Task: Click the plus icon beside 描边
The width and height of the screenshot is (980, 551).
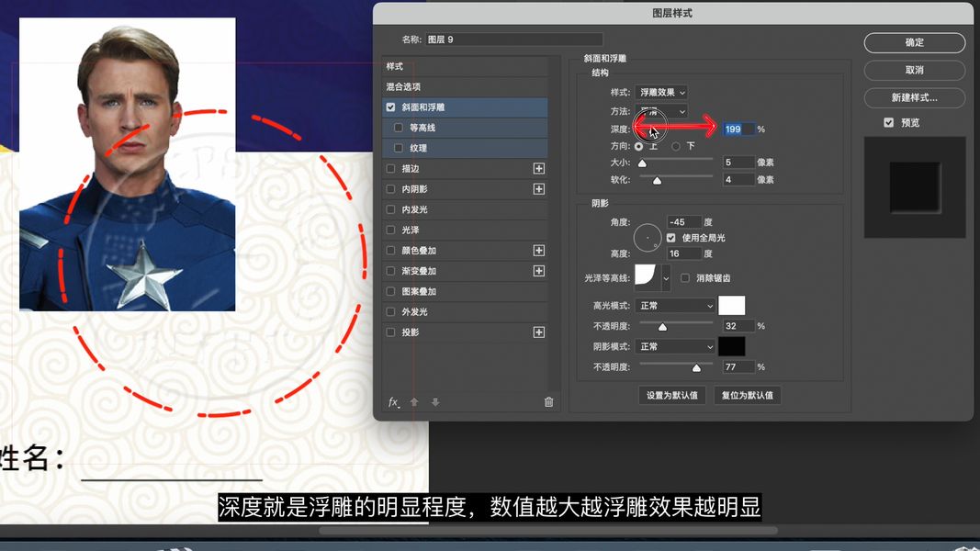Action: click(x=539, y=169)
